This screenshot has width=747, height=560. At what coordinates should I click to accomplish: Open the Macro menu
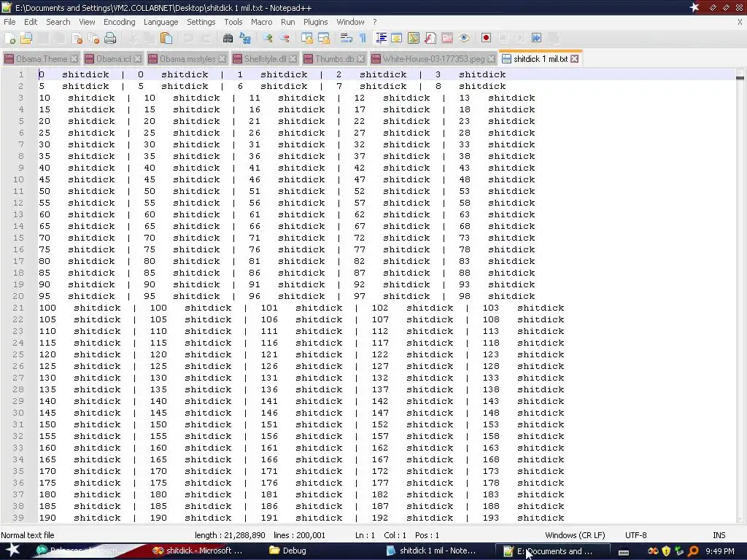click(262, 22)
